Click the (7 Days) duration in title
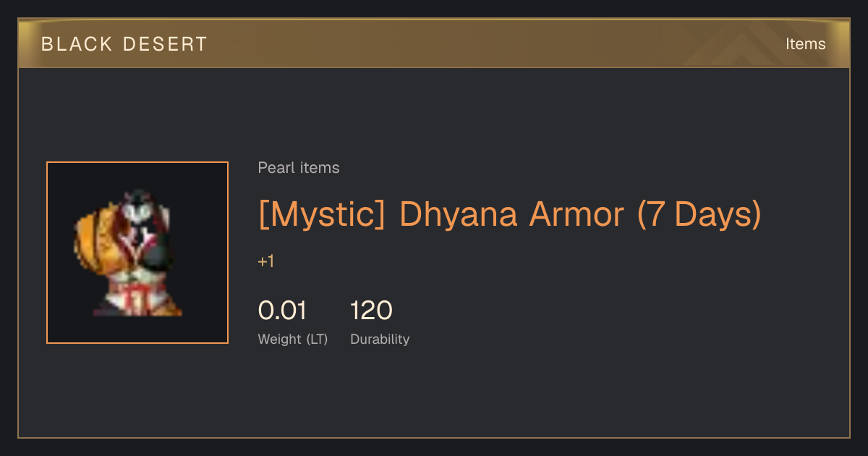This screenshot has height=456, width=868. tap(699, 214)
